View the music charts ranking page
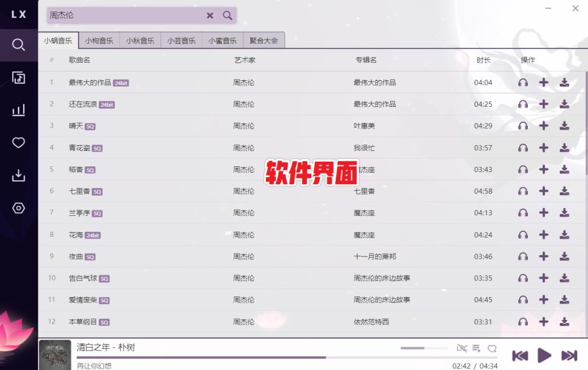Viewport: 588px width, 370px height. 18,110
